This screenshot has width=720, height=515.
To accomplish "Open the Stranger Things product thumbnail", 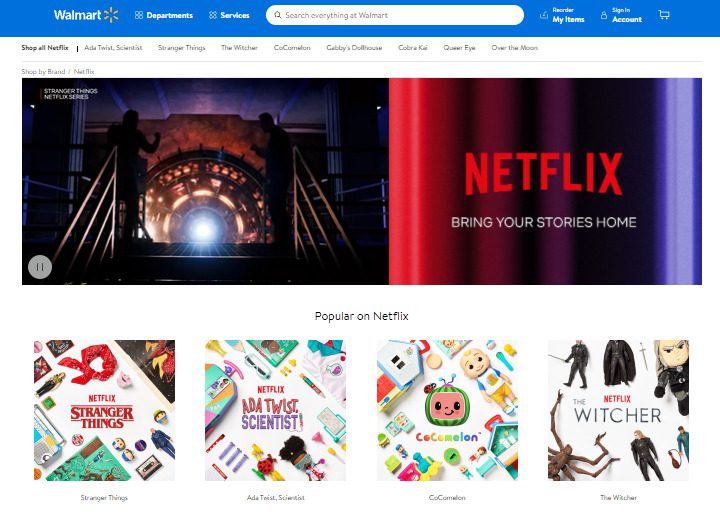I will coord(104,410).
